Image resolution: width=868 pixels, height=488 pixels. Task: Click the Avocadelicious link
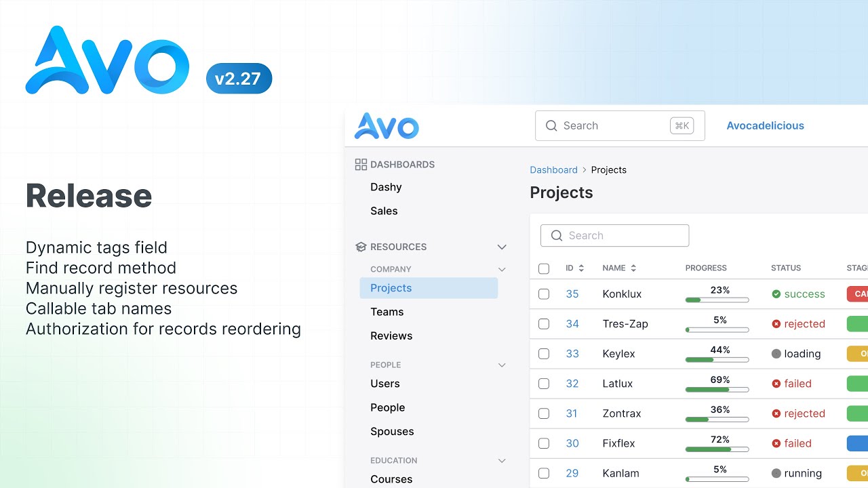coord(766,125)
